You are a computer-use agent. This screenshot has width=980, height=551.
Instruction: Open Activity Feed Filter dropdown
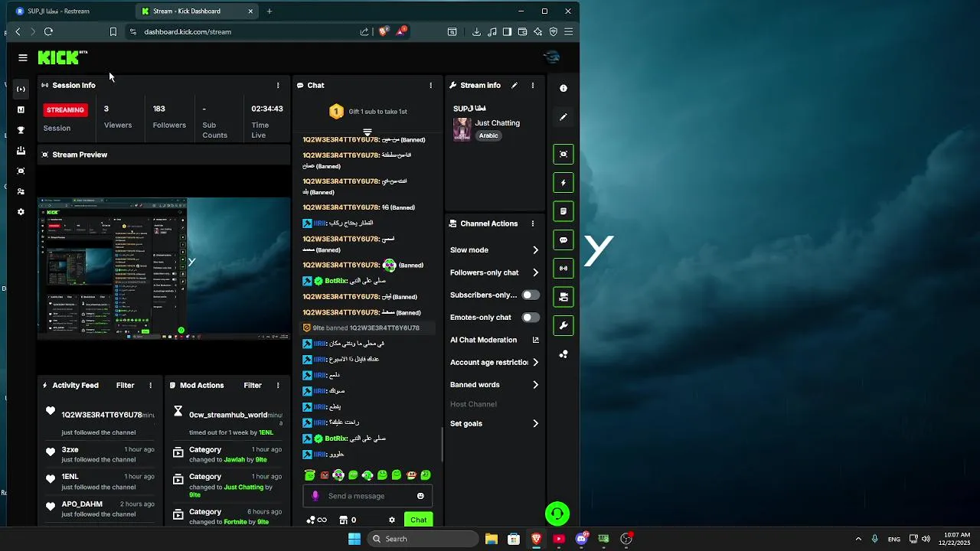[125, 386]
